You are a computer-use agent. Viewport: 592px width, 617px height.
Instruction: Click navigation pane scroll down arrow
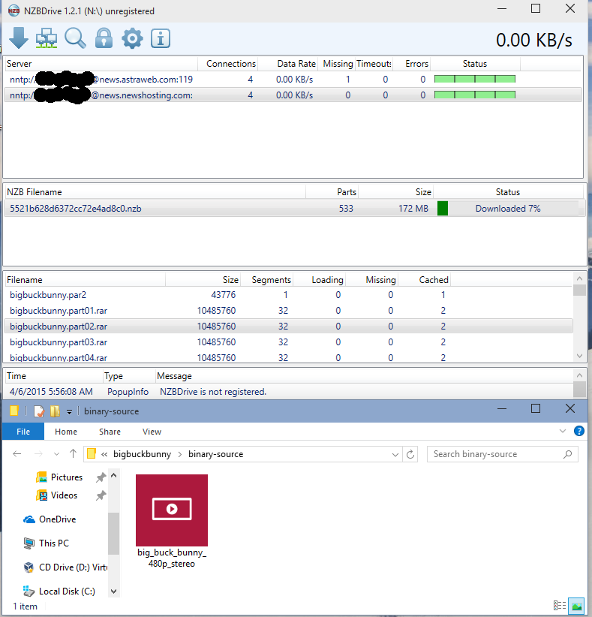pyautogui.click(x=114, y=591)
